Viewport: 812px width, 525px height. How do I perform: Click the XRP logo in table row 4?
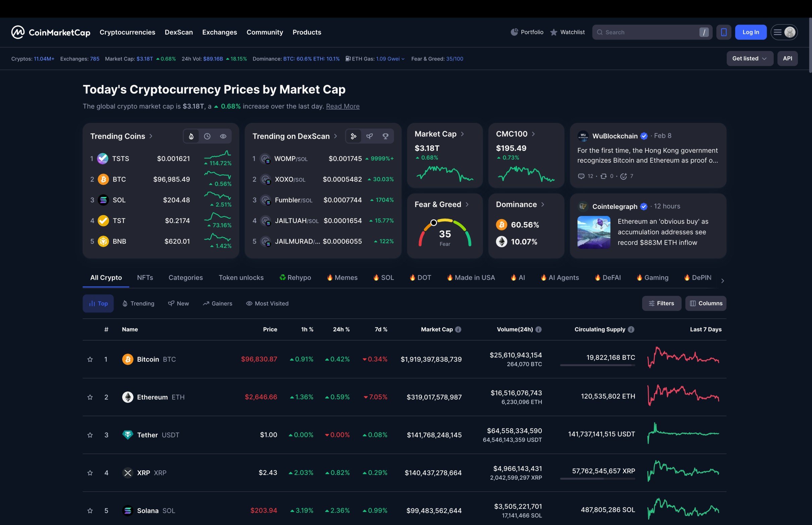[x=128, y=473]
